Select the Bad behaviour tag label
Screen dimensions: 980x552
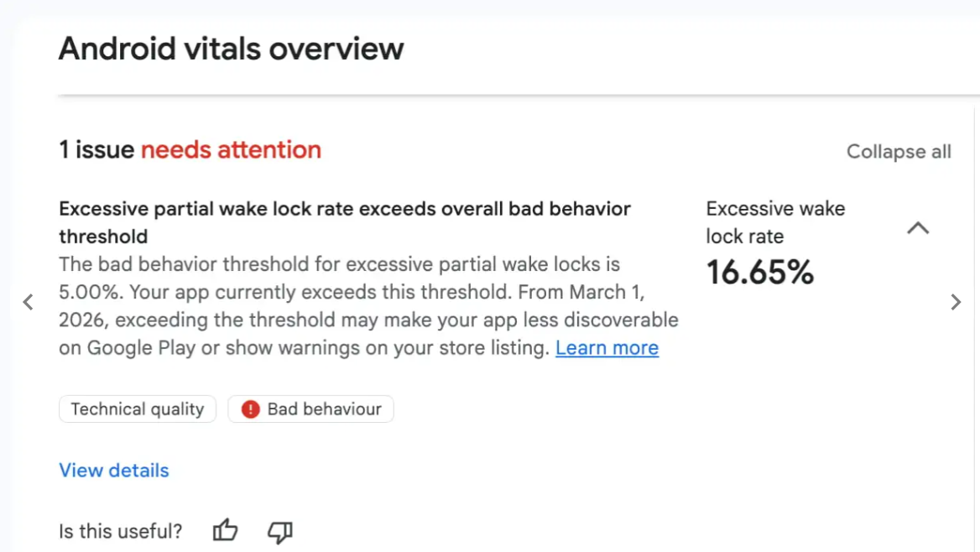[x=324, y=409]
